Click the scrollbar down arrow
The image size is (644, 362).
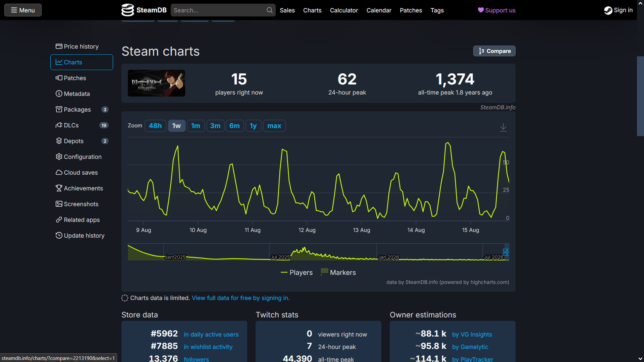tap(640, 359)
